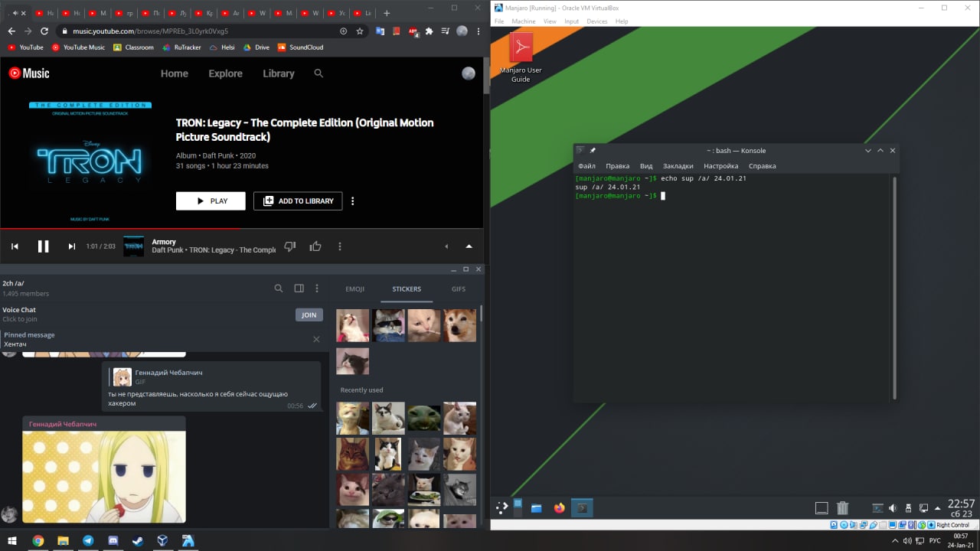This screenshot has width=980, height=551.
Task: Open the VirtualBox Machine menu
Action: coord(524,21)
